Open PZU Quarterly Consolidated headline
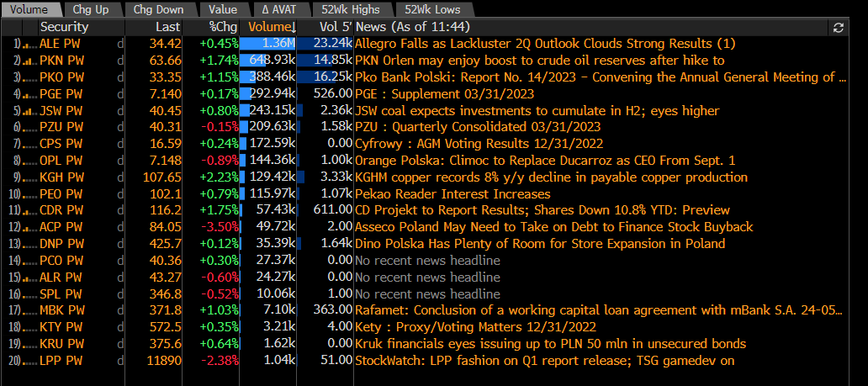Image resolution: width=868 pixels, height=386 pixels. [x=478, y=127]
